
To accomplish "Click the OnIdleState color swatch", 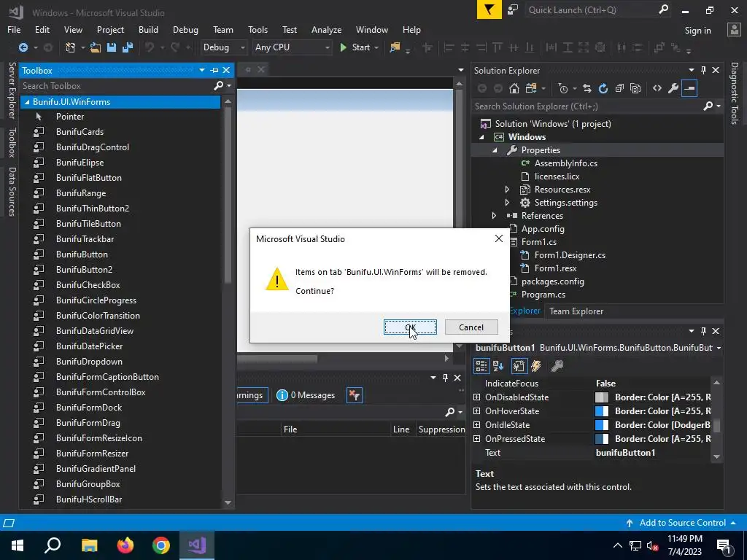I will click(602, 425).
